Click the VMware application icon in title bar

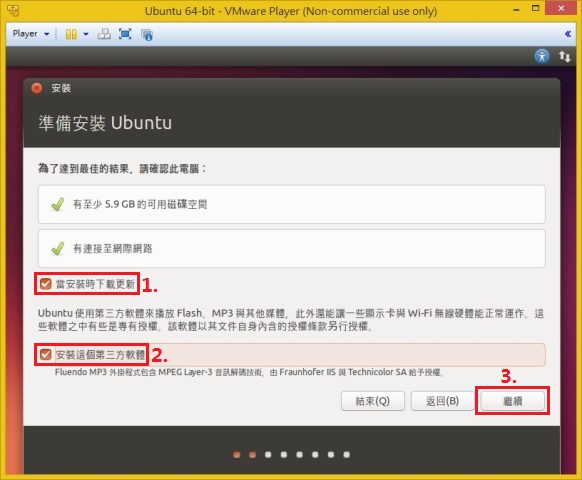click(13, 10)
